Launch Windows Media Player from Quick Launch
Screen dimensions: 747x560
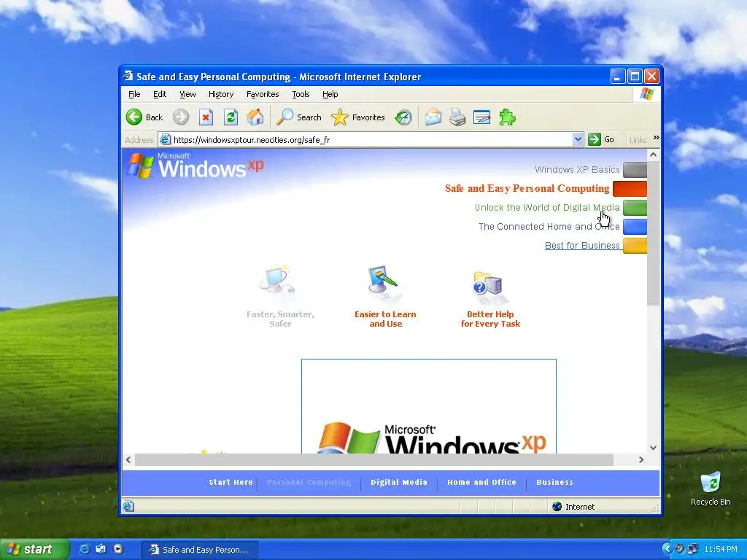(117, 549)
